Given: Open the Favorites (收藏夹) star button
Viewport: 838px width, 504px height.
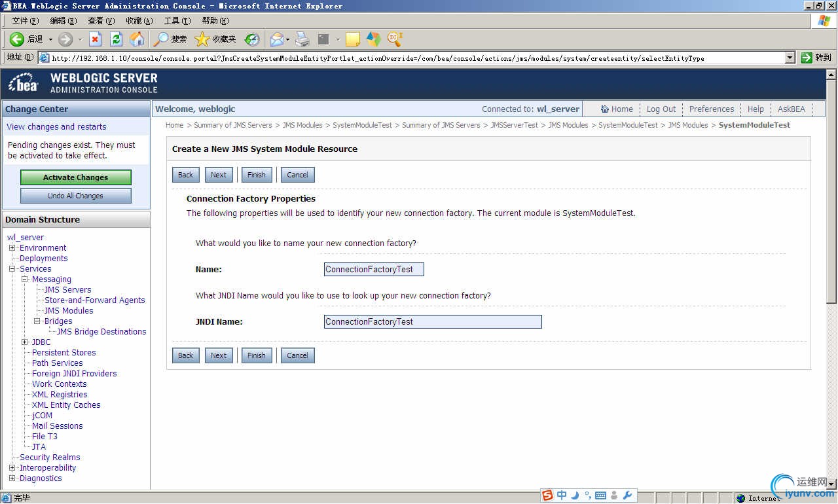Looking at the screenshot, I should 216,39.
